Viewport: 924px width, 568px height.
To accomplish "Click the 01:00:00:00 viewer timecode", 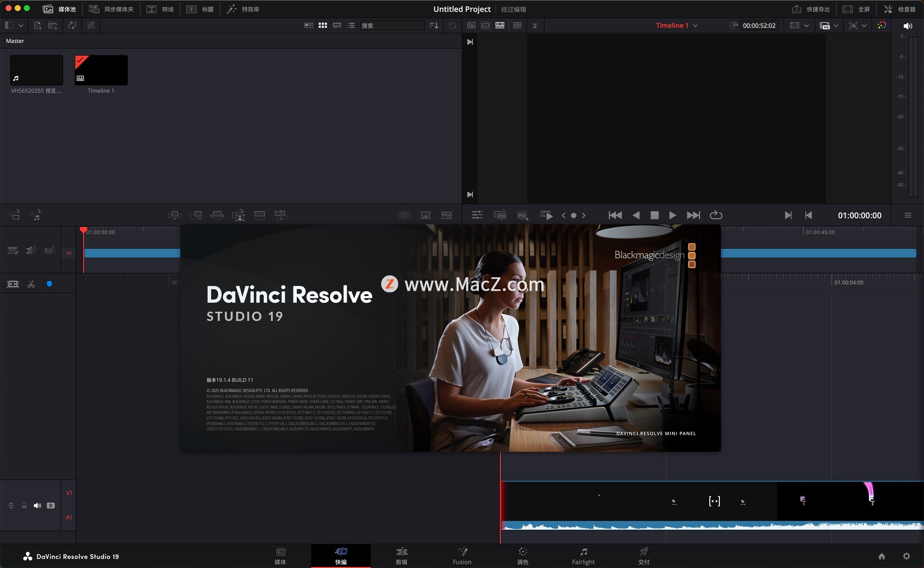I will coord(860,215).
